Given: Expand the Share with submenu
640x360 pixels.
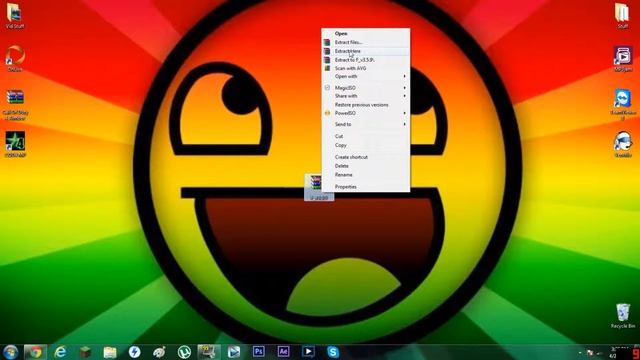Looking at the screenshot, I should (365, 96).
